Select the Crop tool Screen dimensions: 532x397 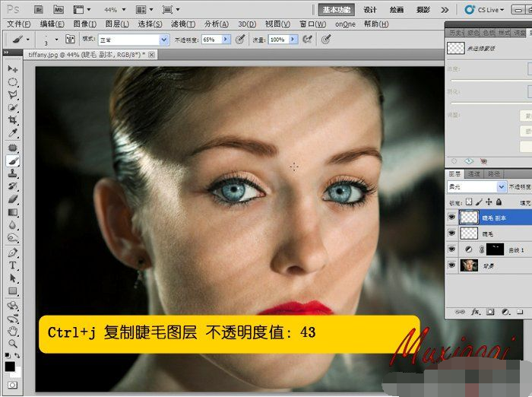[x=13, y=120]
